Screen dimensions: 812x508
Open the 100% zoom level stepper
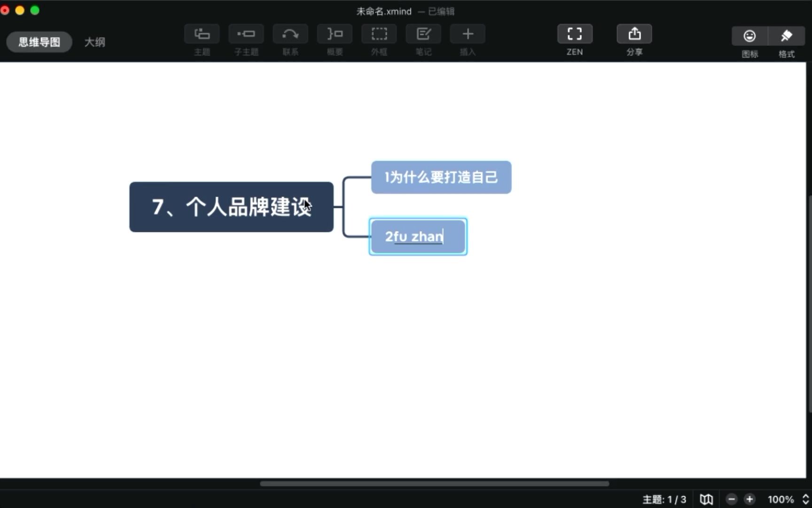(805, 499)
